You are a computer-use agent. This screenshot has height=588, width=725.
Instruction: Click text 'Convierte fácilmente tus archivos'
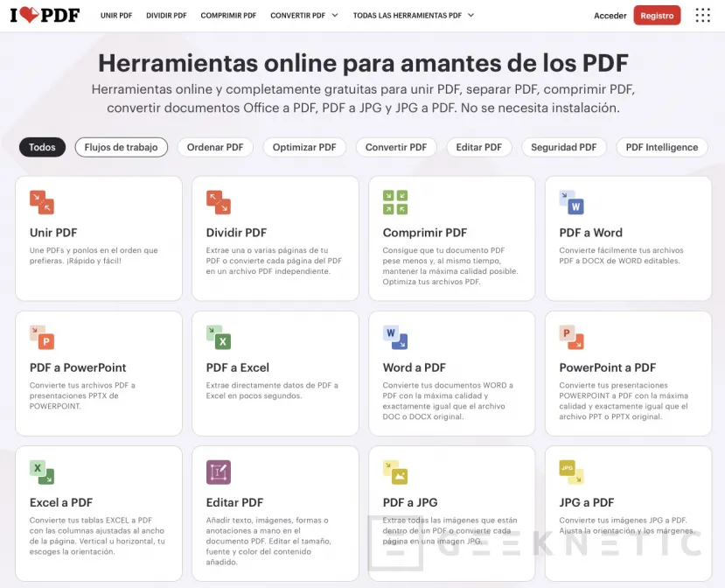pyautogui.click(x=622, y=250)
